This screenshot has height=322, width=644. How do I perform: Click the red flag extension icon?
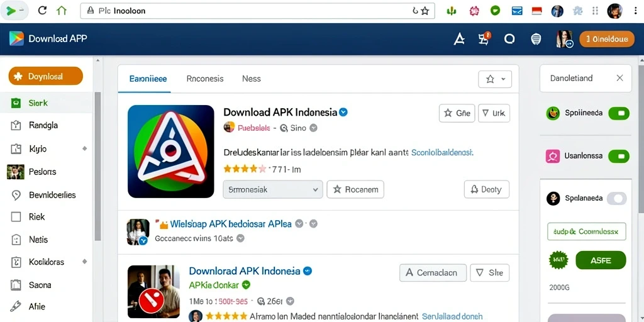537,11
